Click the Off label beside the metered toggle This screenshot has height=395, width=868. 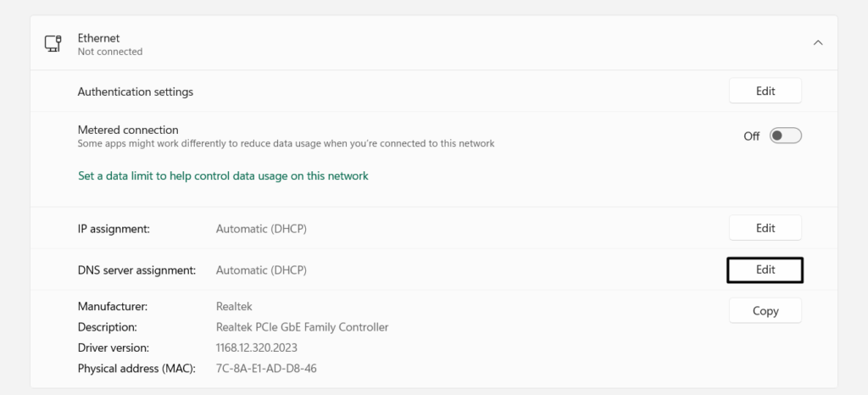751,136
